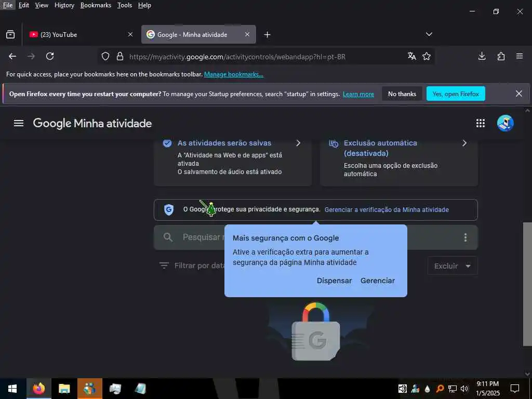Click the volume speaker tray icon
Screen dimensions: 532x399
(464, 389)
